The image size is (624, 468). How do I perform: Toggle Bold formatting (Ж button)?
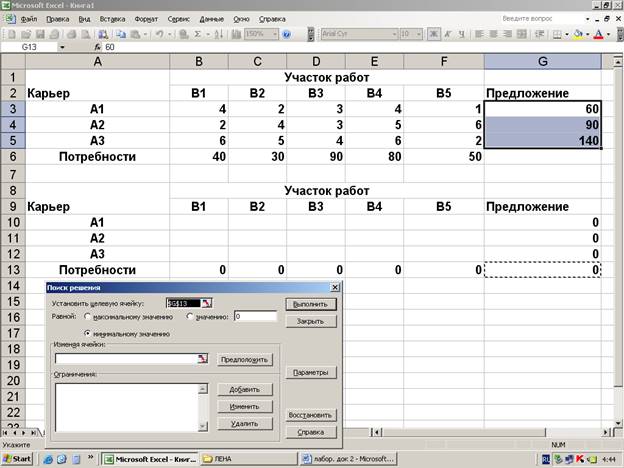[x=434, y=34]
